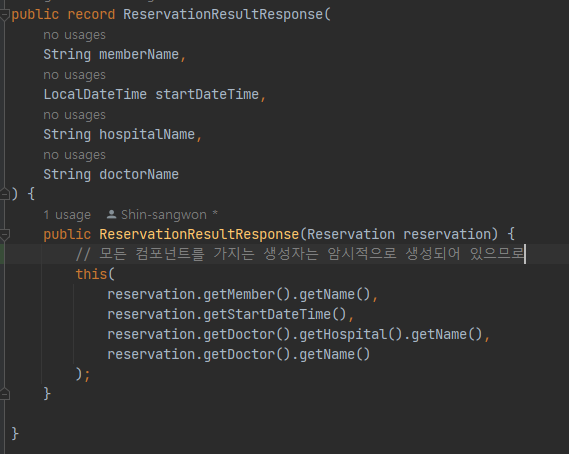Click fold end marker beside constructor closing brace
The image size is (569, 454).
pos(4,394)
